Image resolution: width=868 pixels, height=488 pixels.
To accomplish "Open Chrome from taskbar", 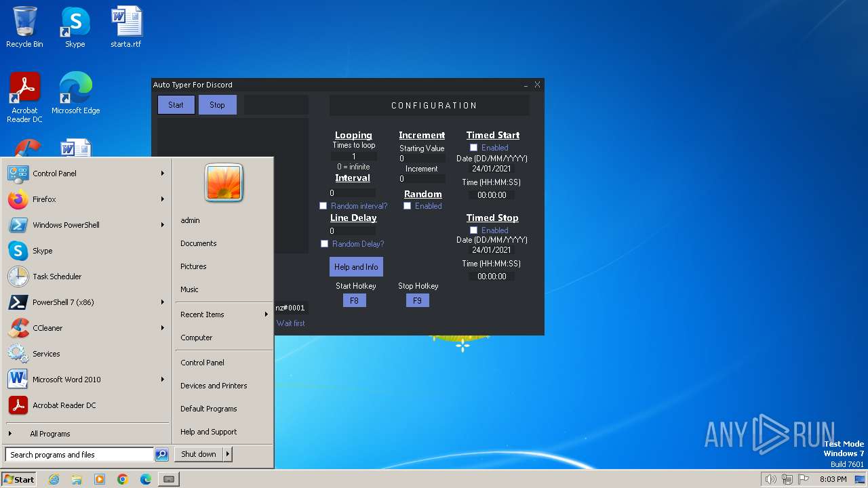I will pos(123,479).
